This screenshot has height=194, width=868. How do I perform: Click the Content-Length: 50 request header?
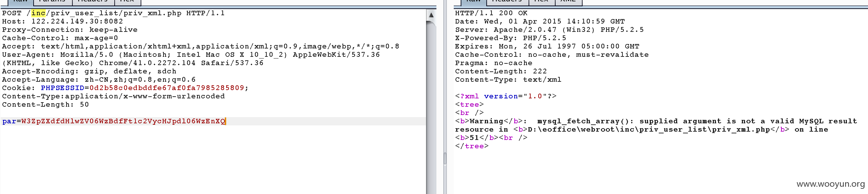[45, 105]
